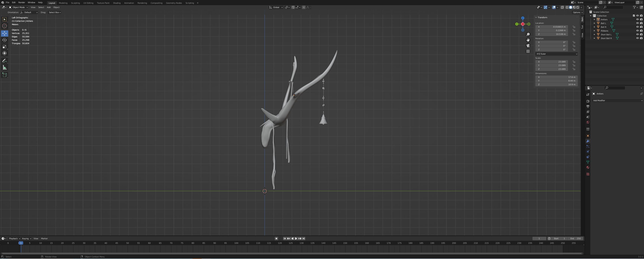Open the Render menu

pos(22,2)
